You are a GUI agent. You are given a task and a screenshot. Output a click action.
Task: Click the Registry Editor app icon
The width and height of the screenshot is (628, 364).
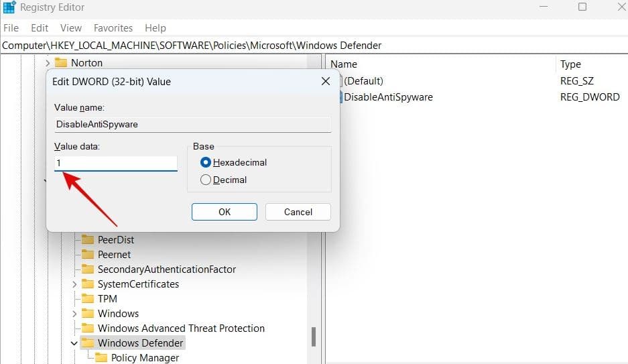pyautogui.click(x=9, y=7)
